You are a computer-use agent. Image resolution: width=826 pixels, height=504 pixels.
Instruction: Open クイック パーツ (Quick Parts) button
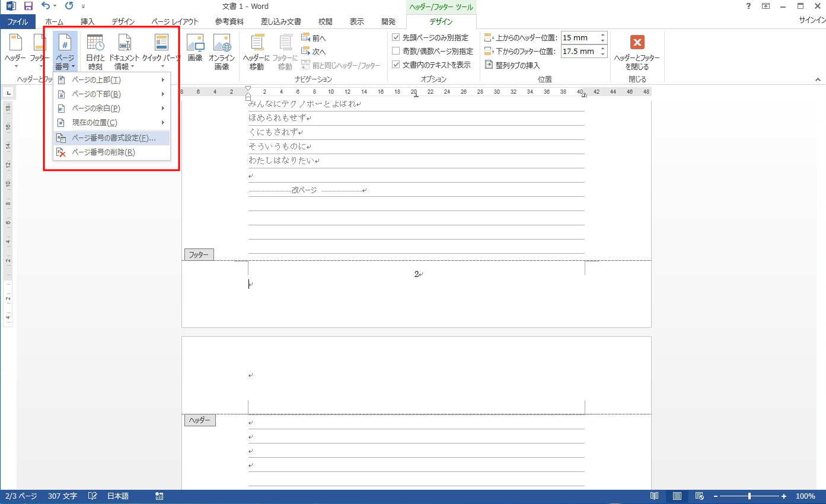(x=161, y=51)
